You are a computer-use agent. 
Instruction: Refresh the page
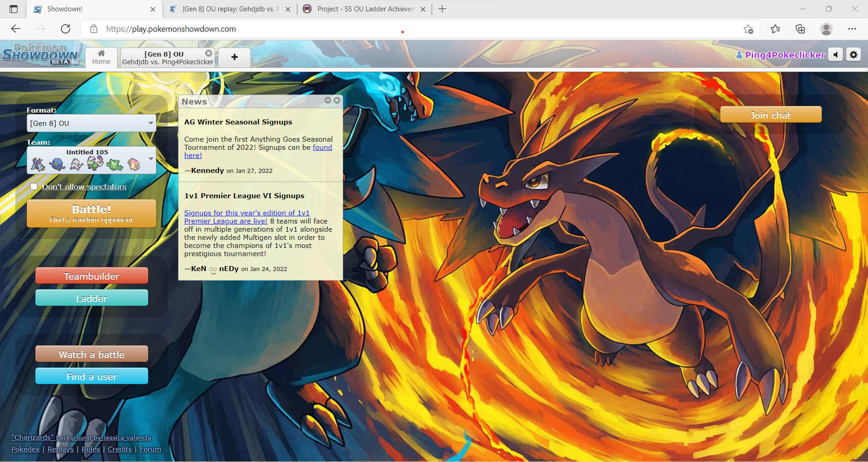(x=66, y=29)
